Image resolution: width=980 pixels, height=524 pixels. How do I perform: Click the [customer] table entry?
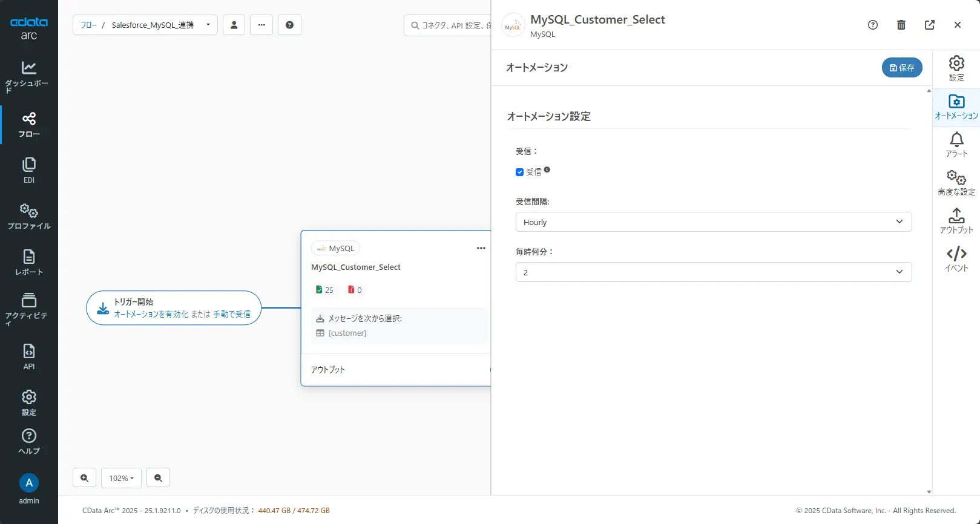(x=347, y=333)
